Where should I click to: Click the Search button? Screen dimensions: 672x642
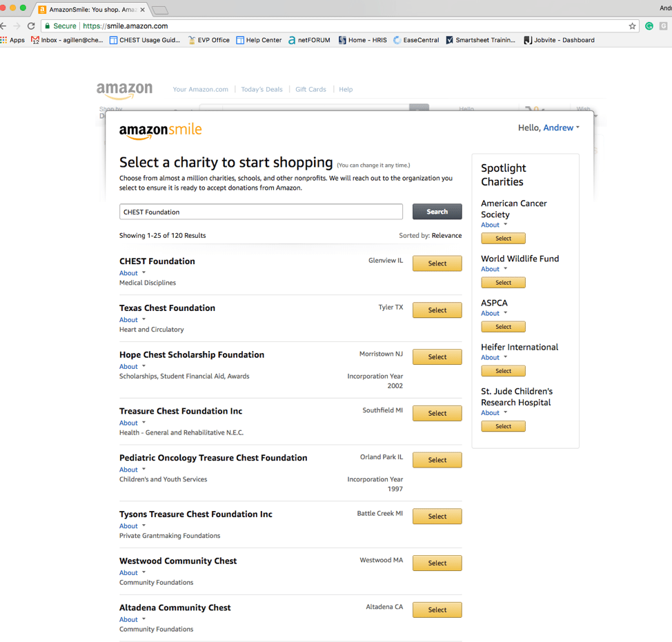[x=437, y=211]
